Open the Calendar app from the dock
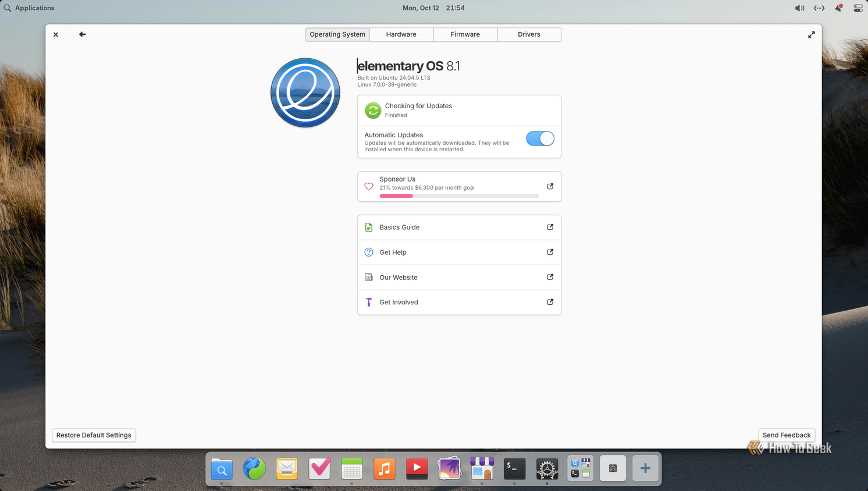868x491 pixels. coord(352,468)
